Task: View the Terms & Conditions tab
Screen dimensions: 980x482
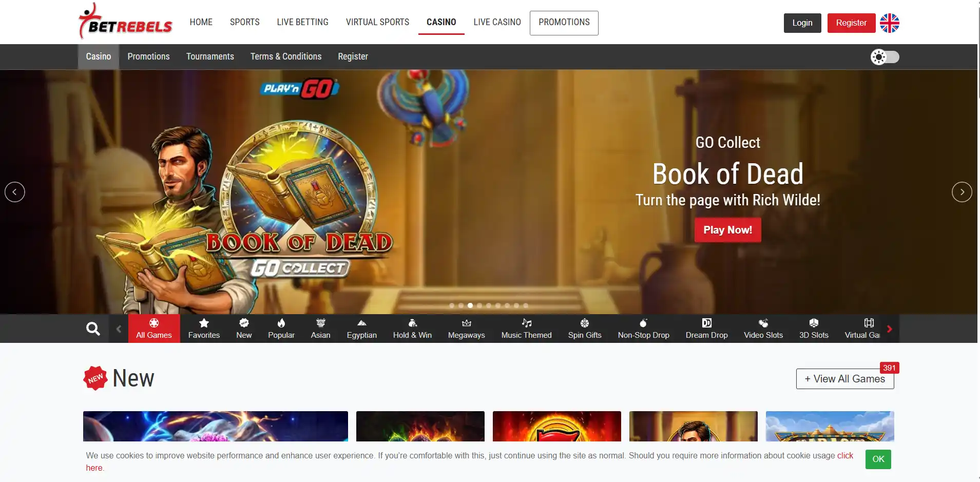Action: (x=286, y=56)
